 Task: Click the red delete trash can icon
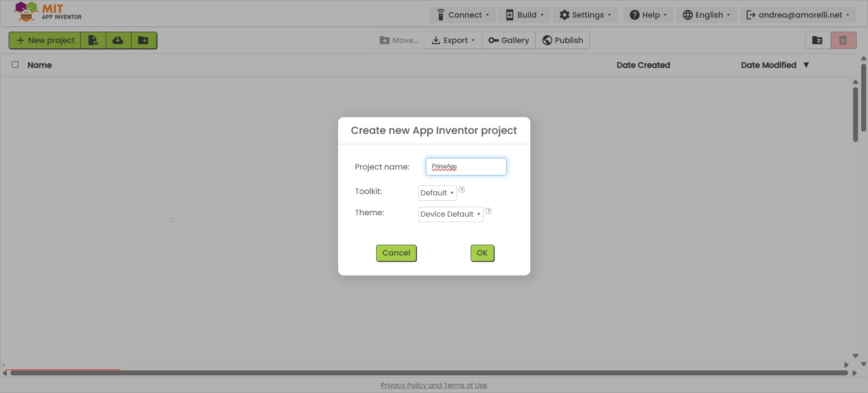tap(843, 40)
